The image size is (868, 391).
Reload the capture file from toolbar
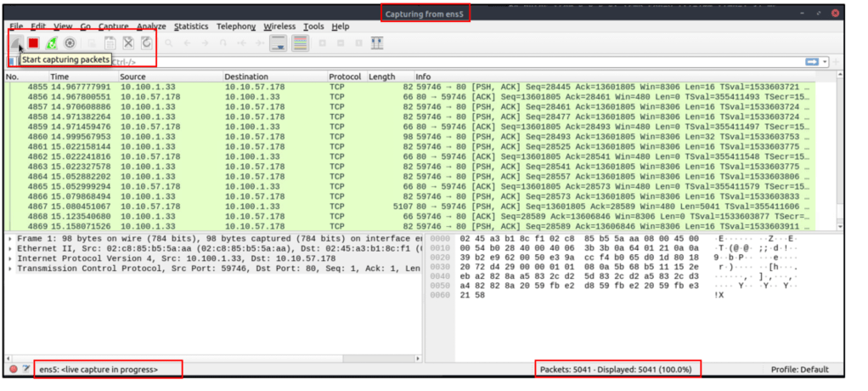click(146, 42)
